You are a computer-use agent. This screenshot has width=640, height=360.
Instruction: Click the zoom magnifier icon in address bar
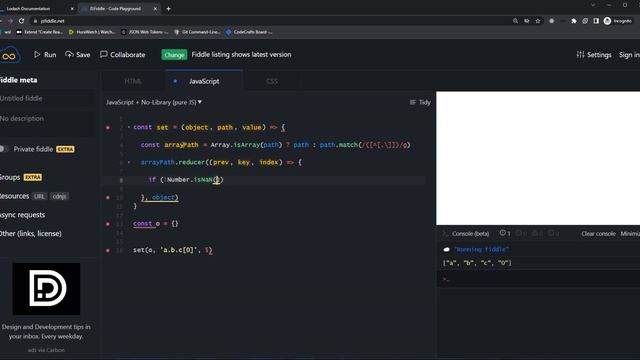coord(516,21)
